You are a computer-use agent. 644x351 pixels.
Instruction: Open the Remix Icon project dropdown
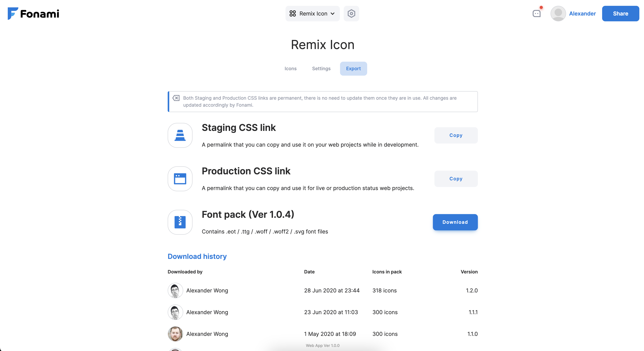pyautogui.click(x=313, y=14)
